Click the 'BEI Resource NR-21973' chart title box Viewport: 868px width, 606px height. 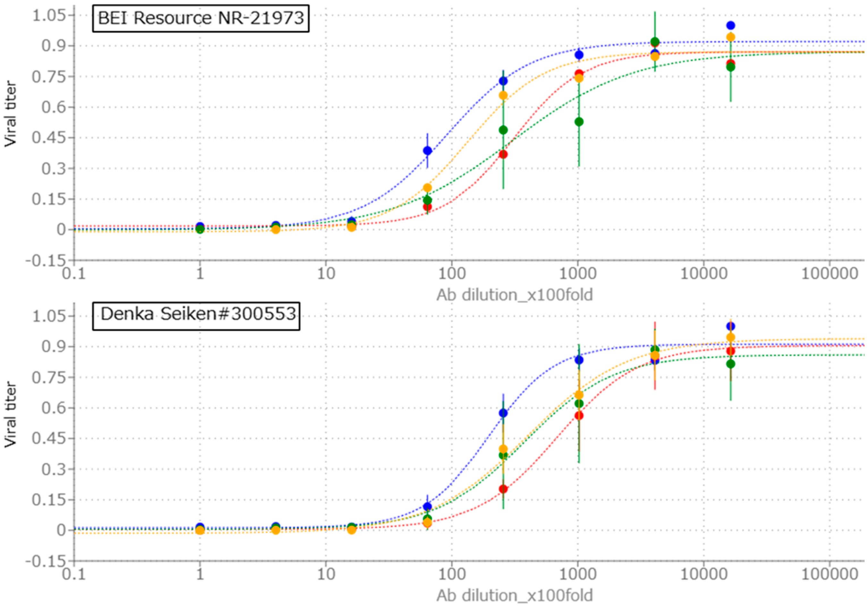(201, 18)
